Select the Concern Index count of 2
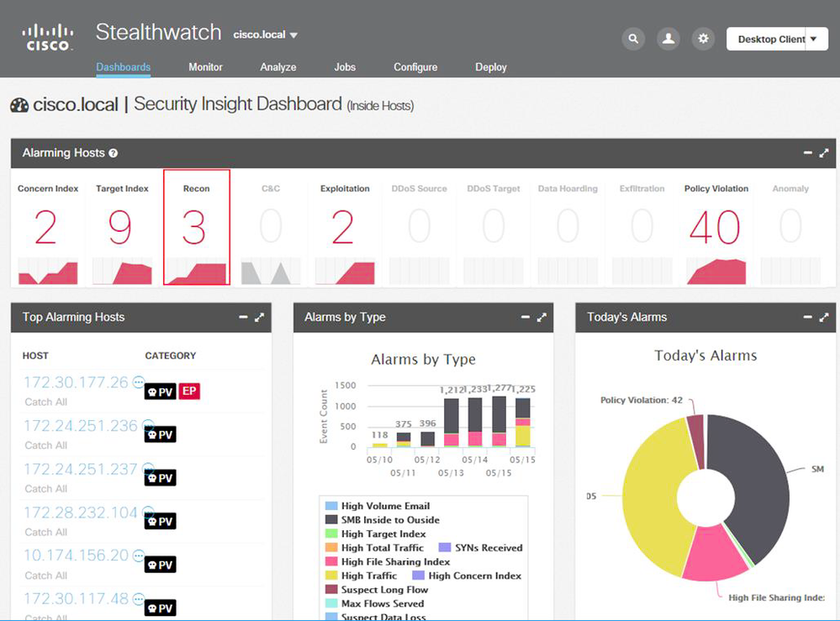840x621 pixels. click(x=46, y=228)
